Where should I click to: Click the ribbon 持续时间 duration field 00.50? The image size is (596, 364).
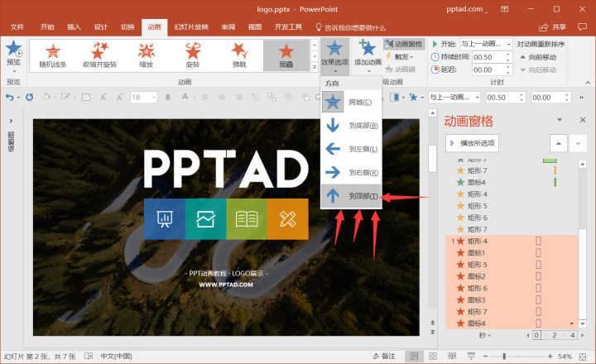pyautogui.click(x=488, y=57)
